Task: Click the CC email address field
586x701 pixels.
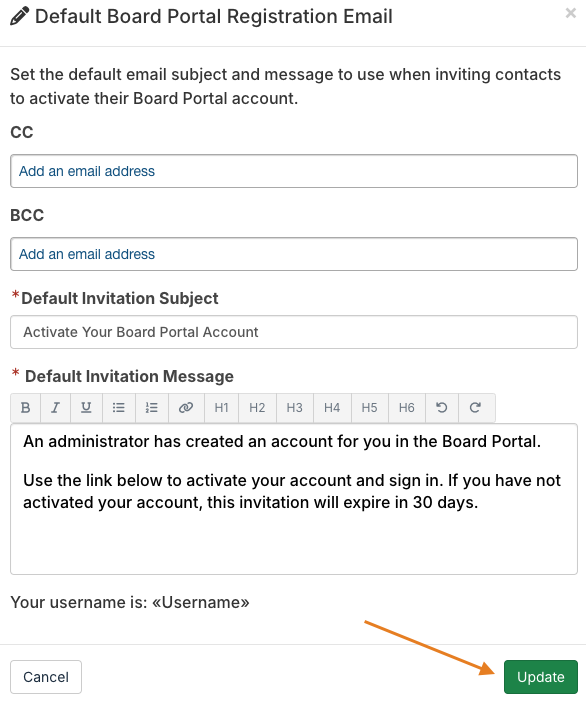Action: point(294,171)
